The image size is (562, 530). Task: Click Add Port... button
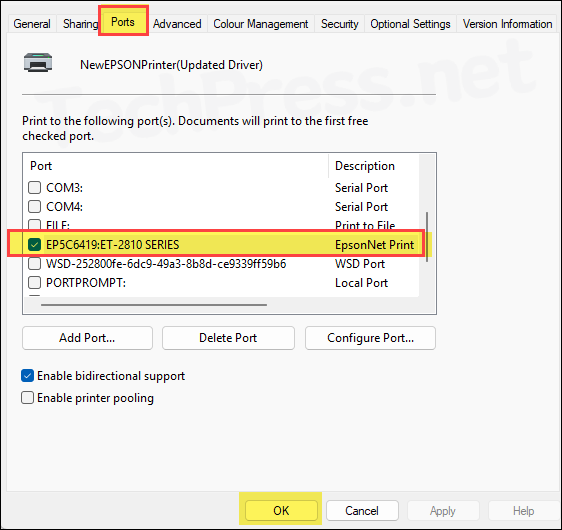[87, 338]
